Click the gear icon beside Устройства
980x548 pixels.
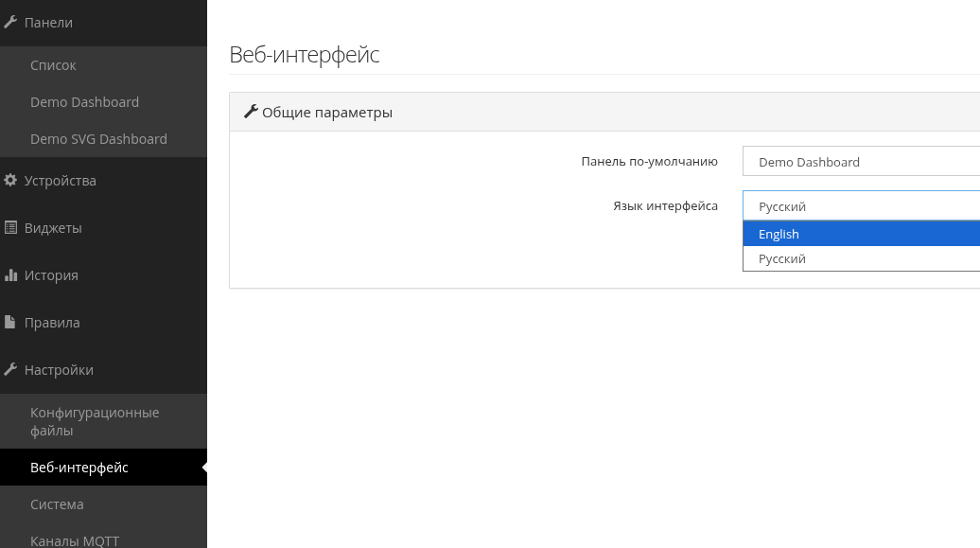point(10,180)
